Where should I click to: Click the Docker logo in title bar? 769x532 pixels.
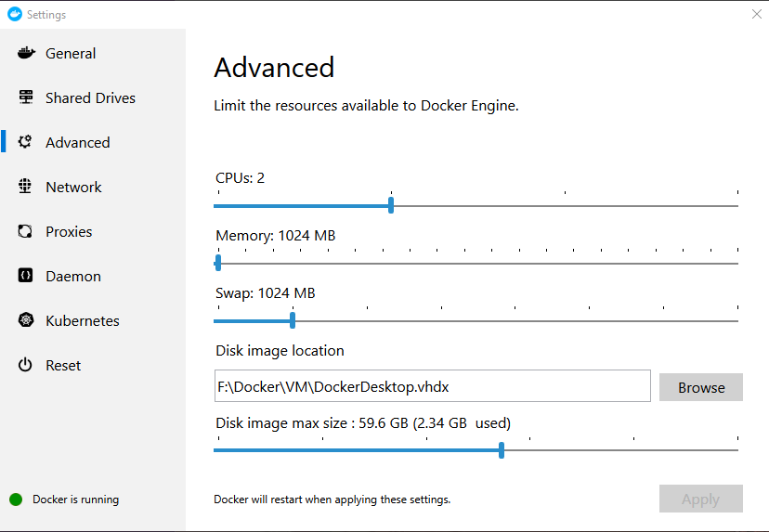[14, 14]
